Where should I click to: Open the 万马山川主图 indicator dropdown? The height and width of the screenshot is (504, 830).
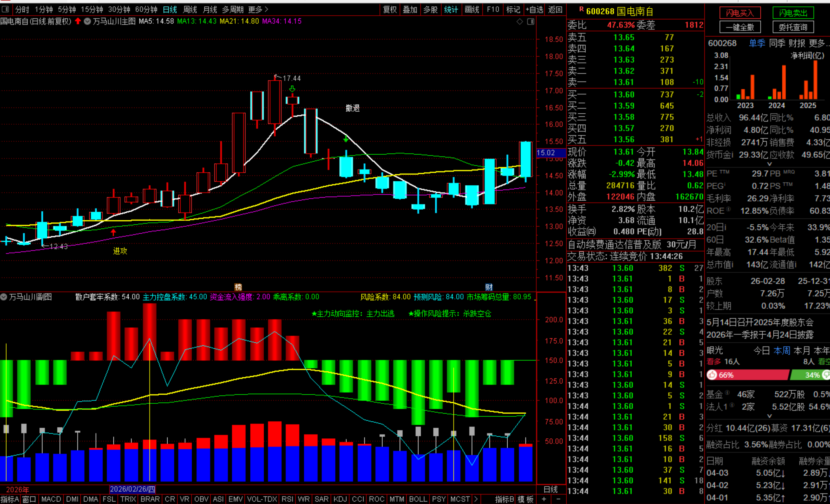pyautogui.click(x=87, y=21)
